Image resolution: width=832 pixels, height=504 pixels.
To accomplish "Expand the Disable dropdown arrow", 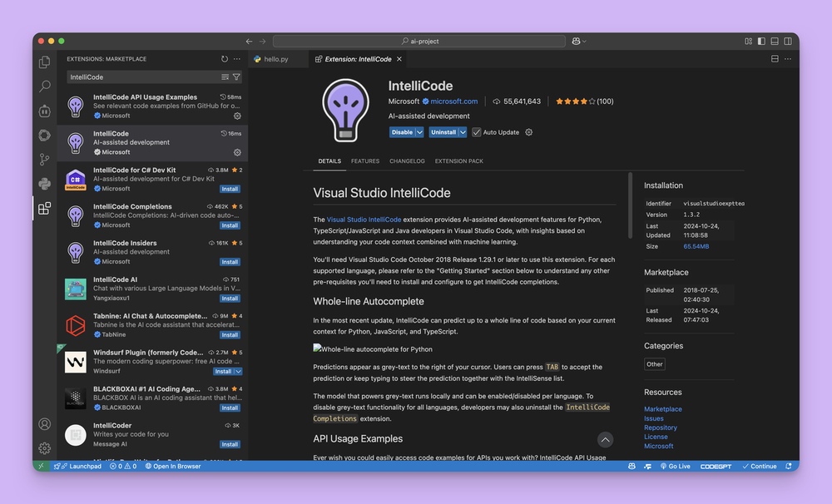I will pyautogui.click(x=419, y=132).
